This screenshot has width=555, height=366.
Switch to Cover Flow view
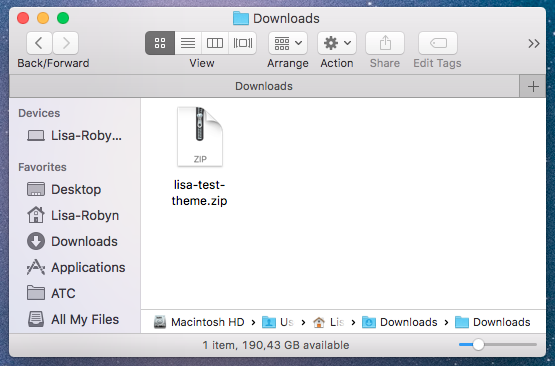(x=243, y=43)
